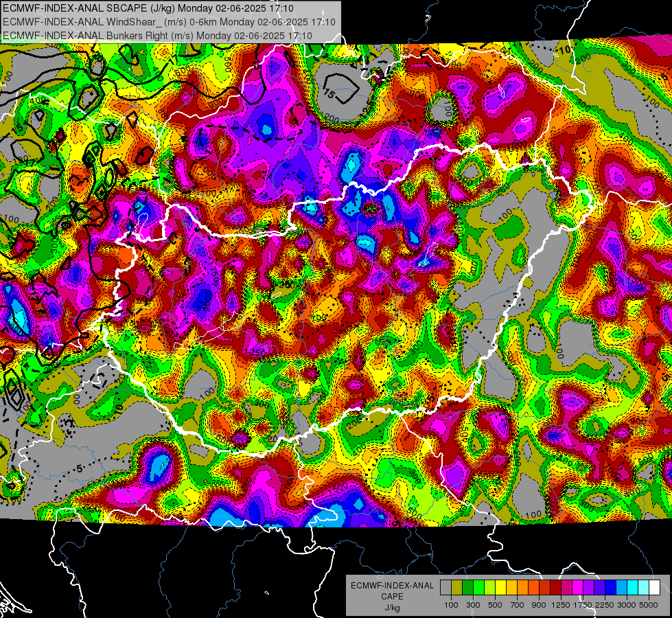Select the bright magenta legend swatch

tap(578, 587)
